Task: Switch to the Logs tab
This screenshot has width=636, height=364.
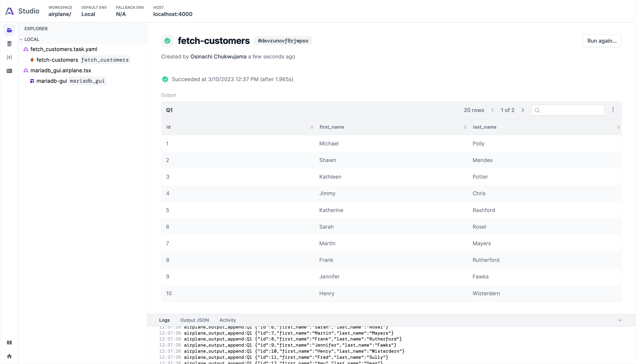Action: click(164, 320)
